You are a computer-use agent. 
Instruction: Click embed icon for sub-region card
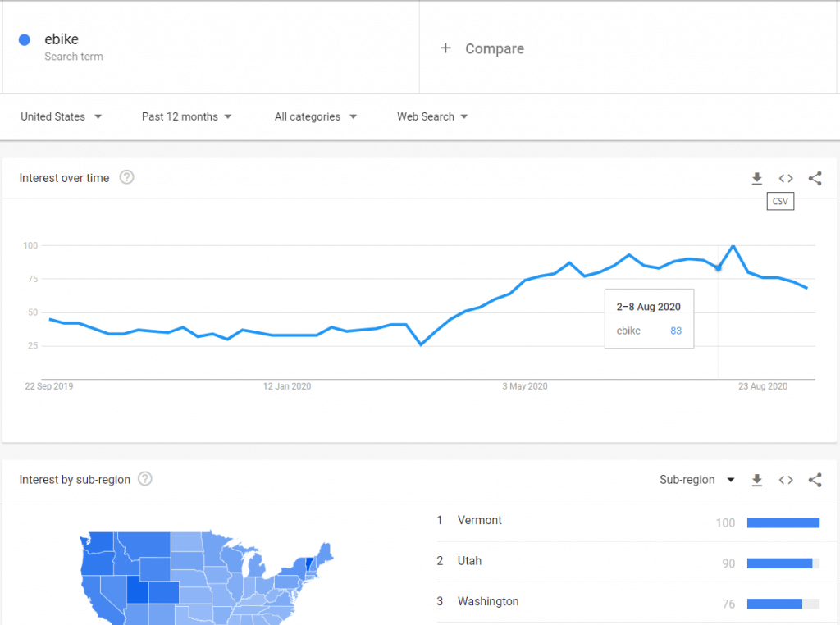786,480
